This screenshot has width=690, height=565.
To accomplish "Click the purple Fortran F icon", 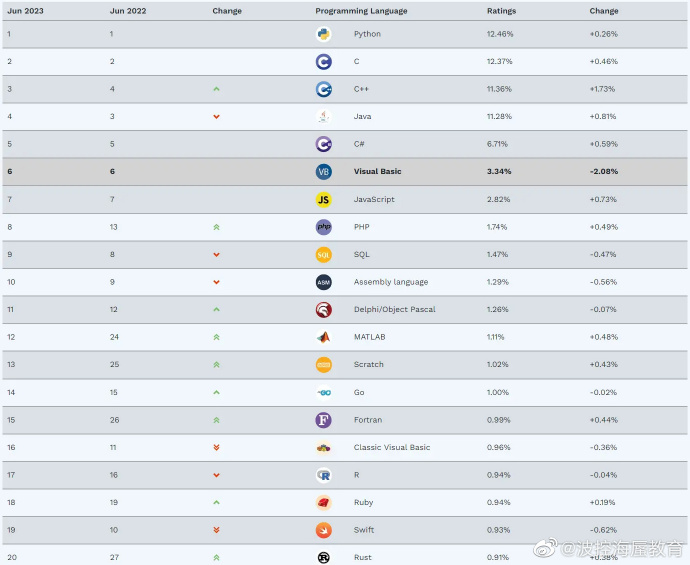I will point(323,420).
